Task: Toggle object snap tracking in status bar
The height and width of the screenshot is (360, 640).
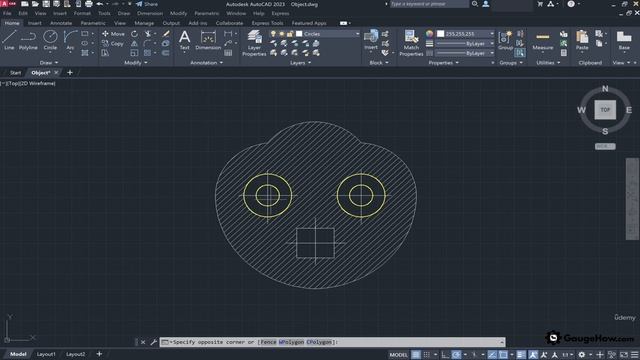Action: [492, 355]
